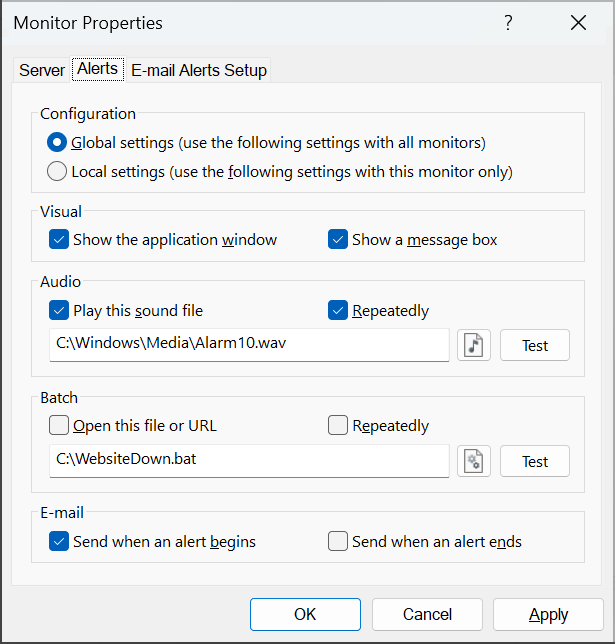Select the Global settings radio button
The image size is (615, 644).
(x=57, y=143)
